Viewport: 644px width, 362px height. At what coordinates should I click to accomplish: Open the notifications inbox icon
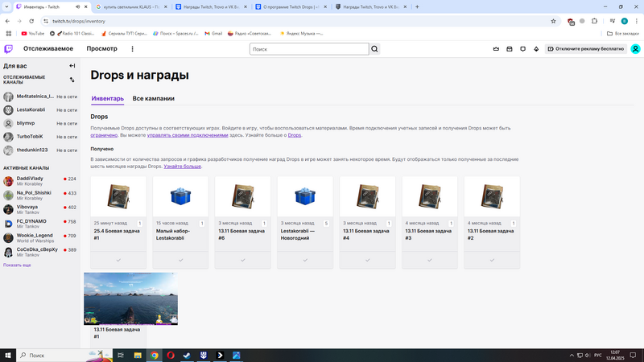click(x=510, y=49)
